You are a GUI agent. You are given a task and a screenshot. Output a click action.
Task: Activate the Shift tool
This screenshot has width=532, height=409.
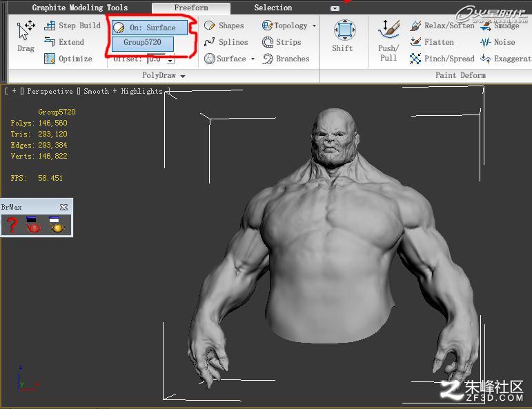click(344, 36)
